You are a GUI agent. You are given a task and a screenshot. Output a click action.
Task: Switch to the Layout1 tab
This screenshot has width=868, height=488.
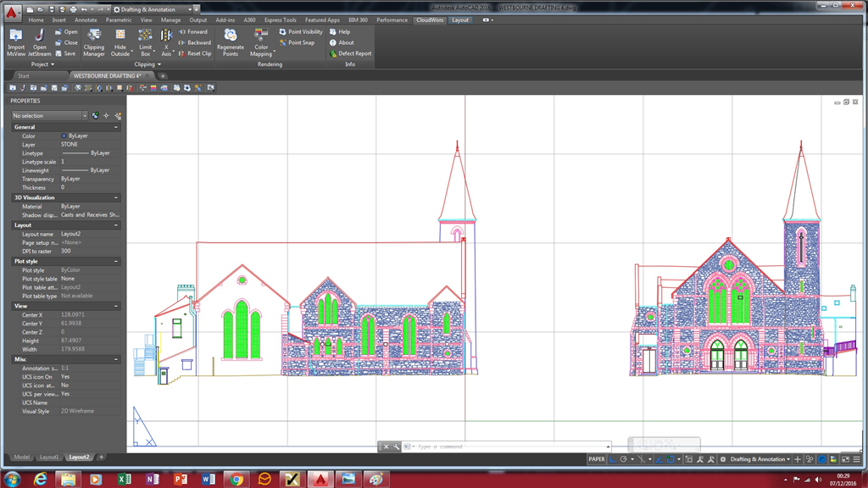point(49,457)
